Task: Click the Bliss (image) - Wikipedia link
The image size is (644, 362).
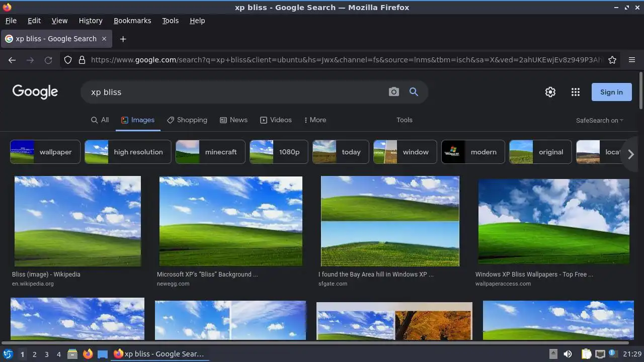Action: 46,275
